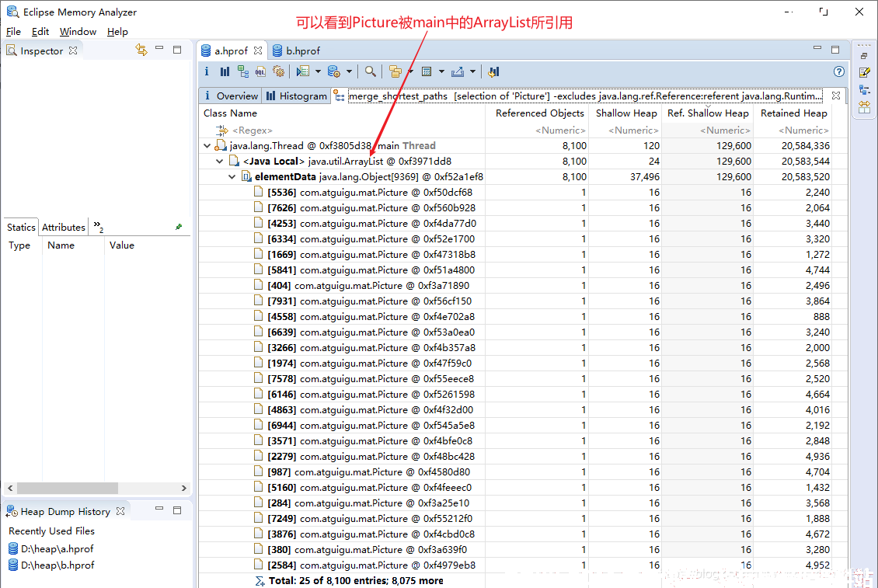Screen dimensions: 878x588
Task: Click the Export toolbar icon
Action: (x=458, y=71)
